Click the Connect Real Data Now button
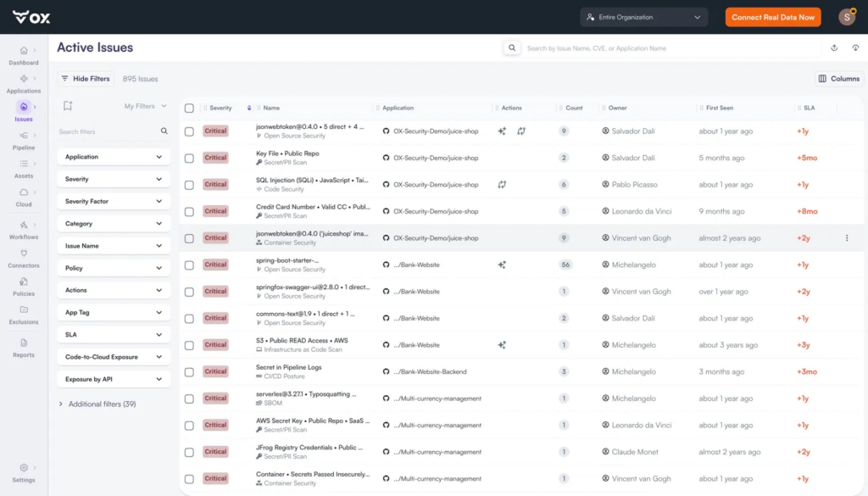 pyautogui.click(x=773, y=17)
